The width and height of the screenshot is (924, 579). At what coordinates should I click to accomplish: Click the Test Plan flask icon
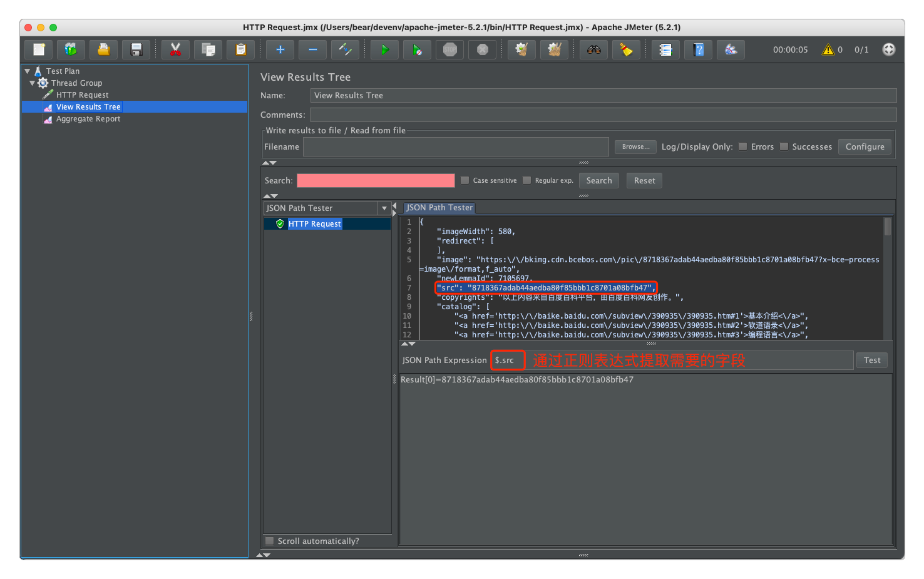point(38,71)
